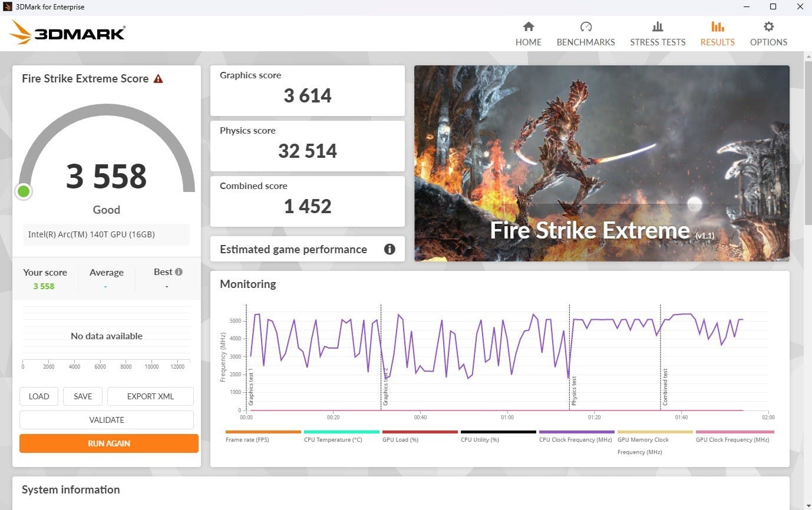Click the VALIDATE button
This screenshot has width=812, height=510.
click(x=107, y=420)
